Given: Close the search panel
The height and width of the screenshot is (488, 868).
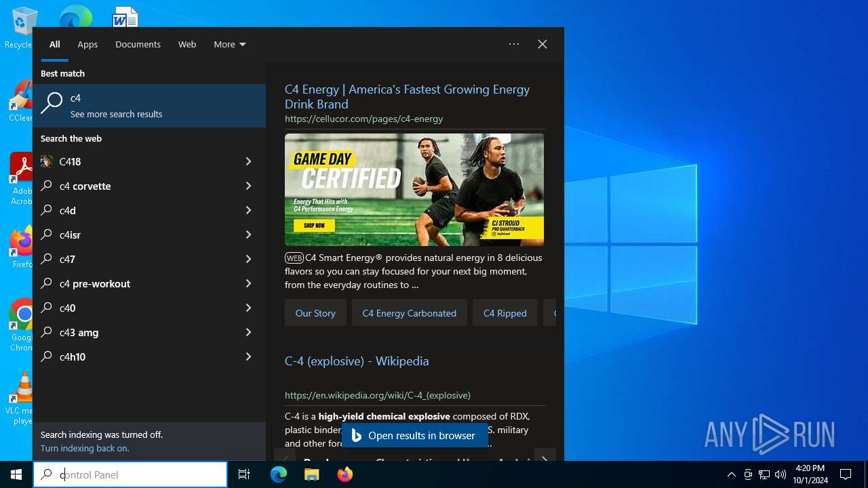Looking at the screenshot, I should click(x=542, y=44).
